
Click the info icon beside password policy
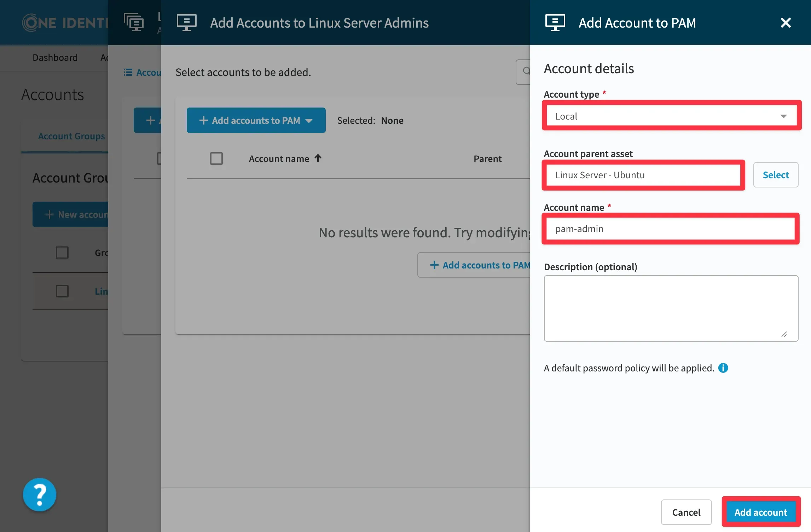723,368
